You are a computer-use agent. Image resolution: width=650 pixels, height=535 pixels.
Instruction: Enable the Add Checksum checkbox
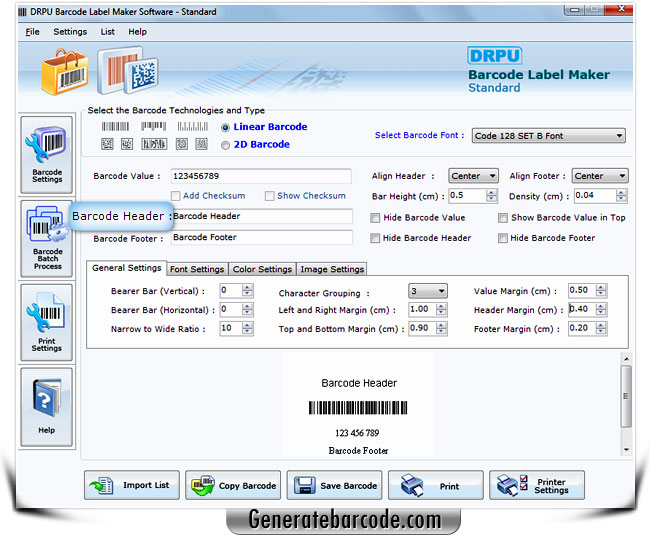click(x=176, y=196)
